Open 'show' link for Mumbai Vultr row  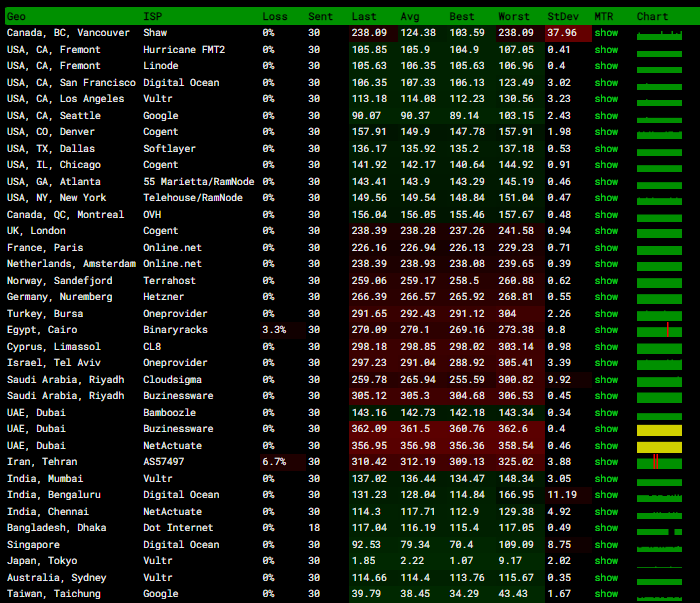(x=606, y=479)
